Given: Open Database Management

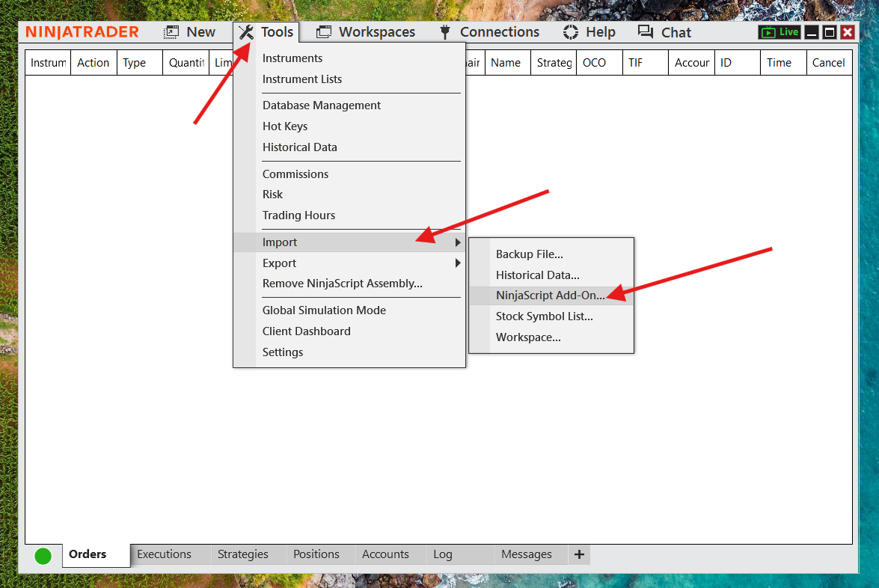Looking at the screenshot, I should [x=349, y=105].
